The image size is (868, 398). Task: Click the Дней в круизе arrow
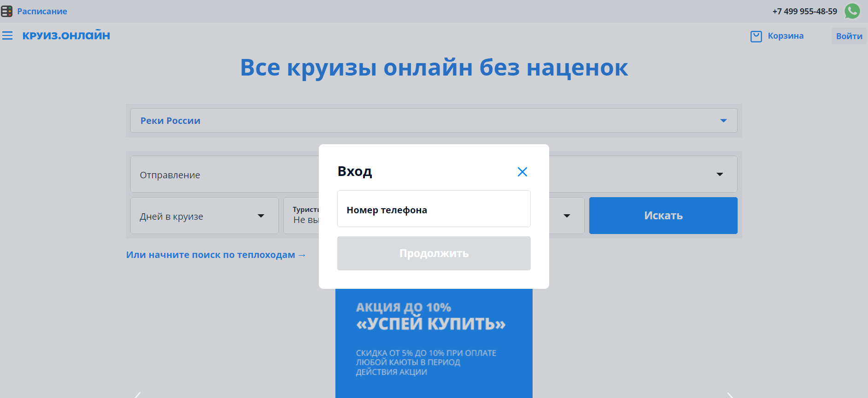click(261, 216)
